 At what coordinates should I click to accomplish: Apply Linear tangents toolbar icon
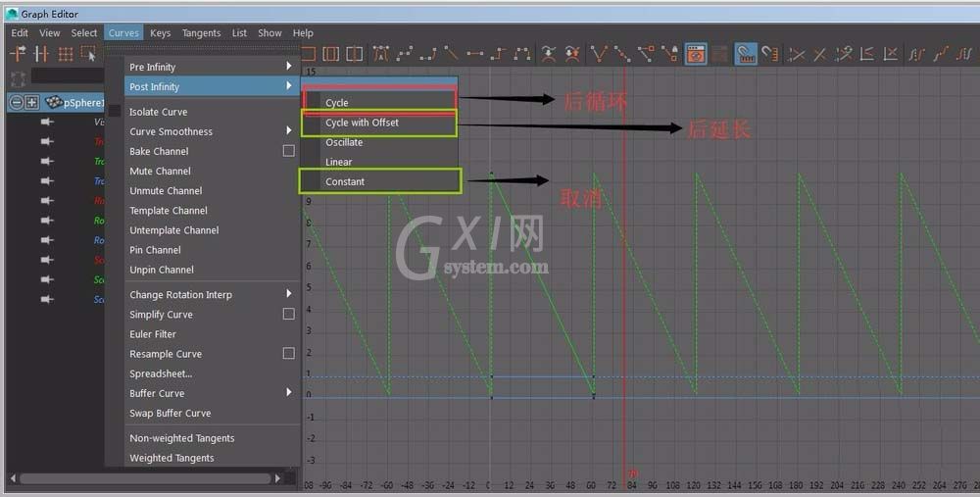[451, 54]
